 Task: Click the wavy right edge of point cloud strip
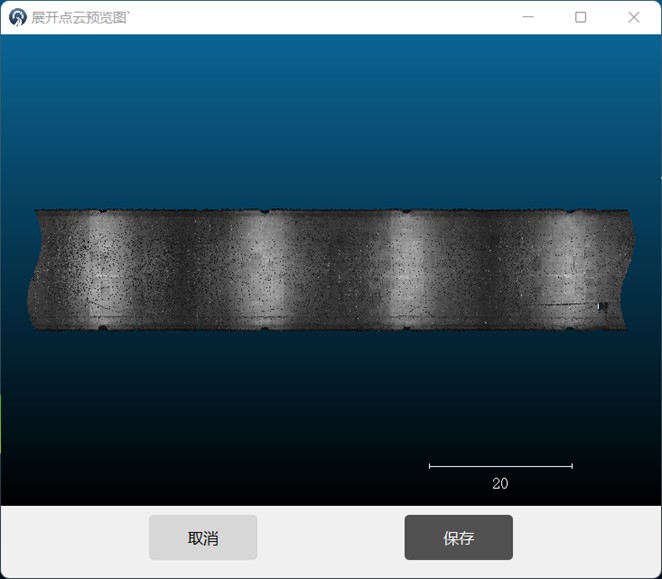(x=629, y=268)
